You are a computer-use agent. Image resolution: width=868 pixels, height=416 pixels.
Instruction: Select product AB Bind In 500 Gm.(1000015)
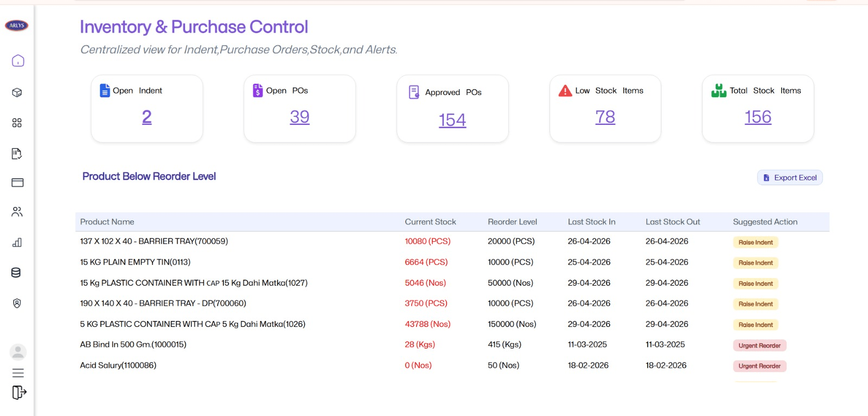[133, 344]
